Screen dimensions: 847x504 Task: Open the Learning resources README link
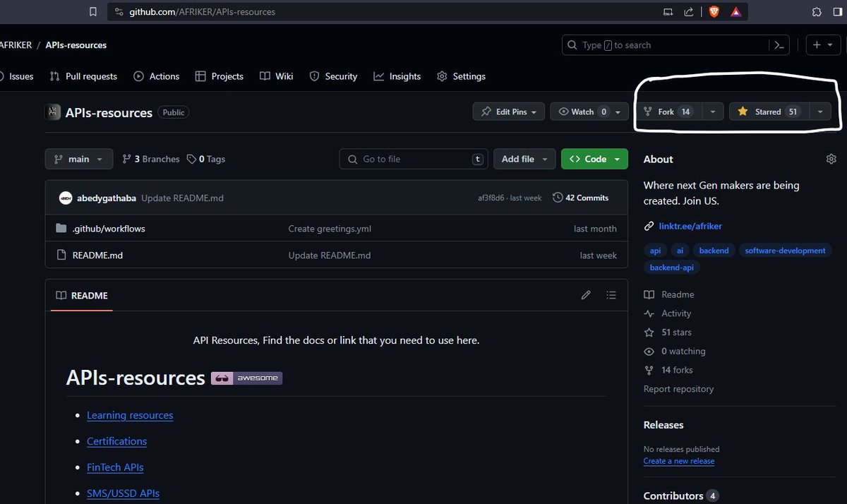pyautogui.click(x=130, y=415)
